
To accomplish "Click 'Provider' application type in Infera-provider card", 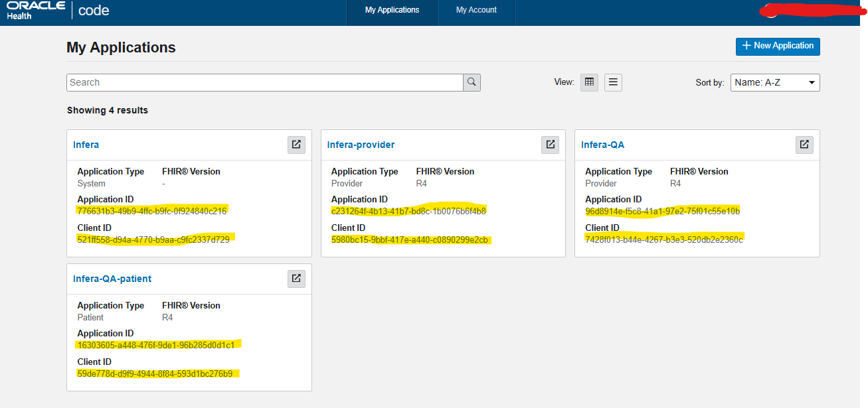I will point(347,183).
